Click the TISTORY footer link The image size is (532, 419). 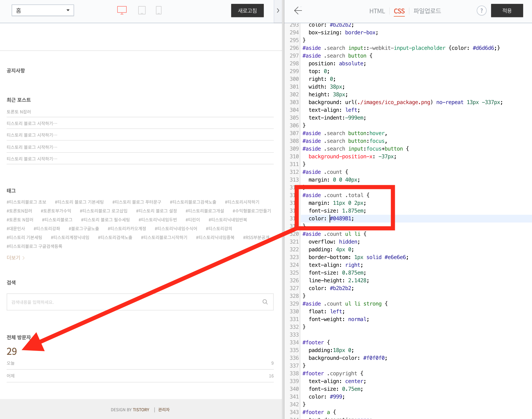point(141,410)
